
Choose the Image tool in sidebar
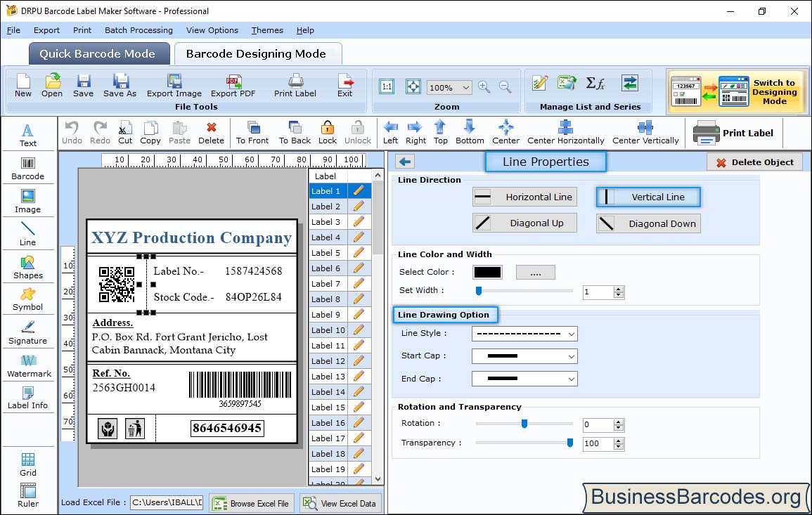28,202
